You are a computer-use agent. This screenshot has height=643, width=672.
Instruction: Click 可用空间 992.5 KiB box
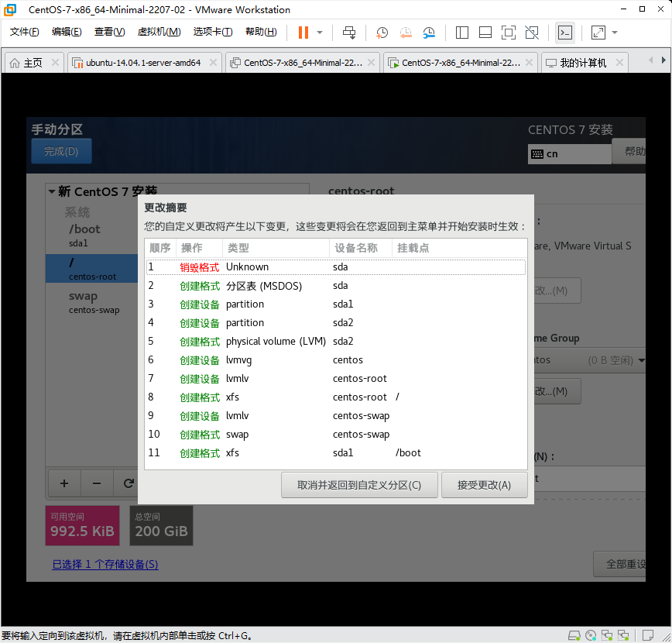82,525
